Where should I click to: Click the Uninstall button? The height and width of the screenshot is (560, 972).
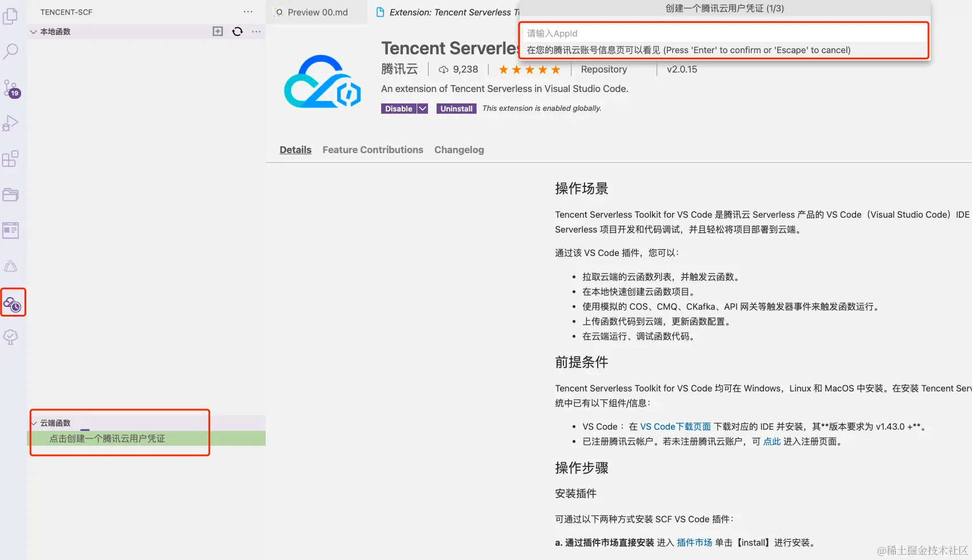click(x=457, y=109)
